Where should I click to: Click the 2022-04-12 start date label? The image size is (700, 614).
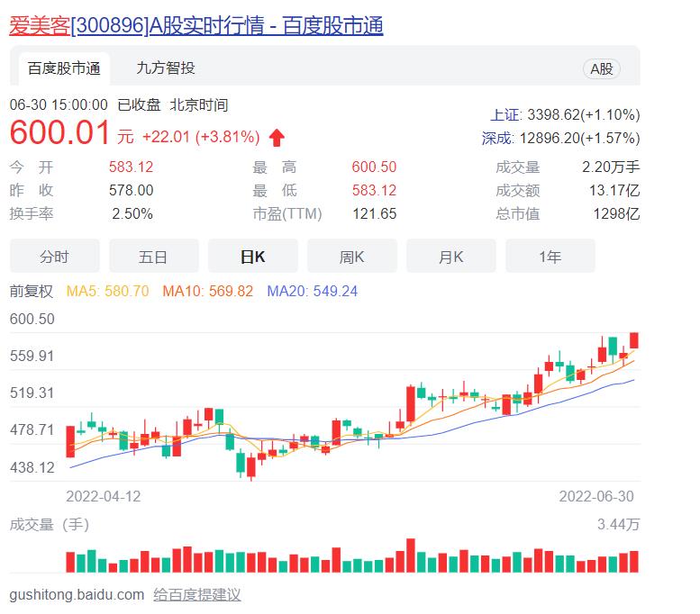pyautogui.click(x=103, y=497)
